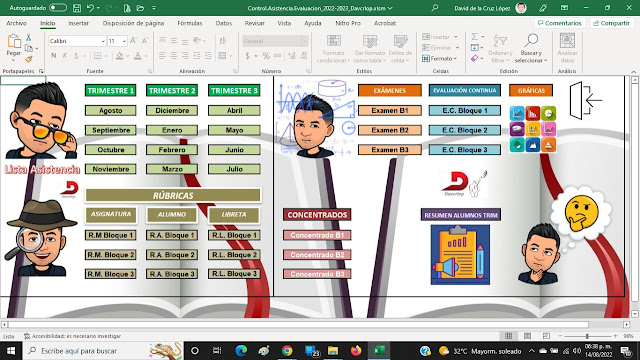Adjust the zoom slider handle
The image size is (640, 360).
coord(587,336)
